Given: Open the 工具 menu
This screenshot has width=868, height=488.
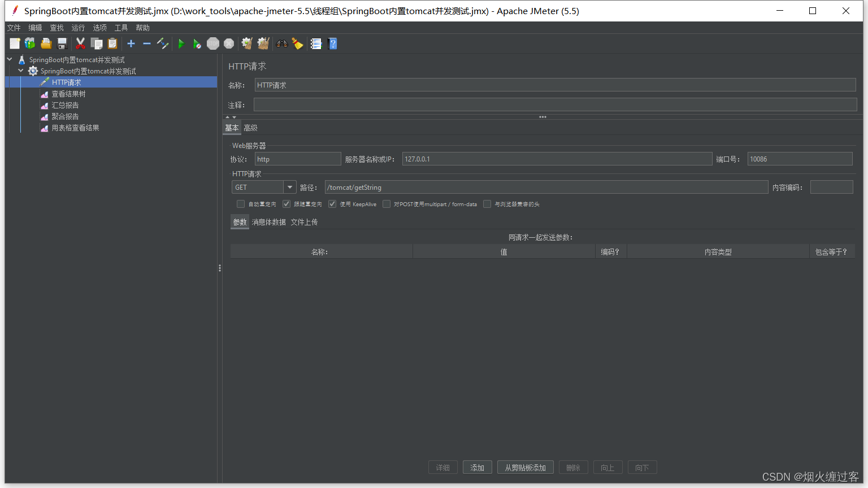Looking at the screenshot, I should 121,28.
